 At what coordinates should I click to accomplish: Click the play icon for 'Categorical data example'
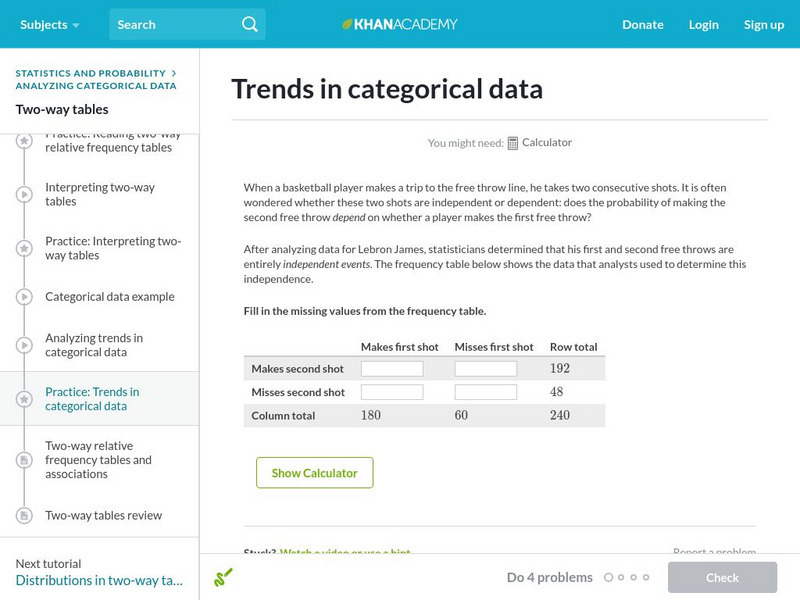22,297
